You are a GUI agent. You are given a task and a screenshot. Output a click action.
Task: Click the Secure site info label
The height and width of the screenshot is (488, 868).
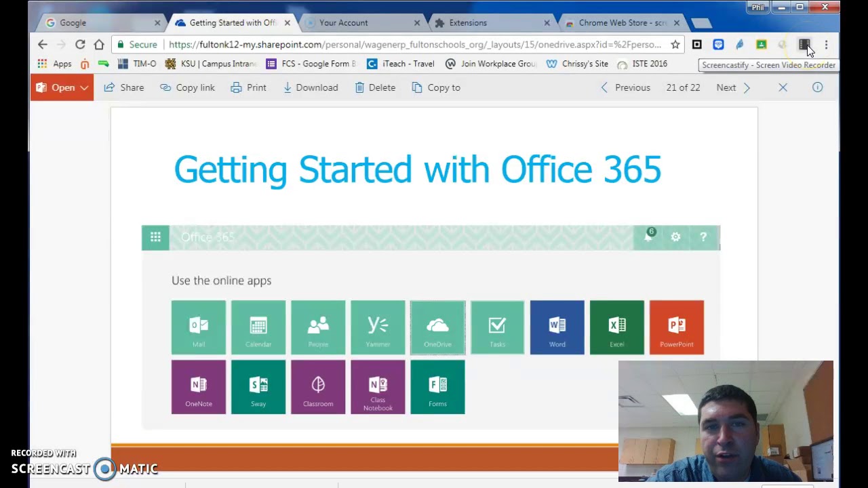(137, 45)
